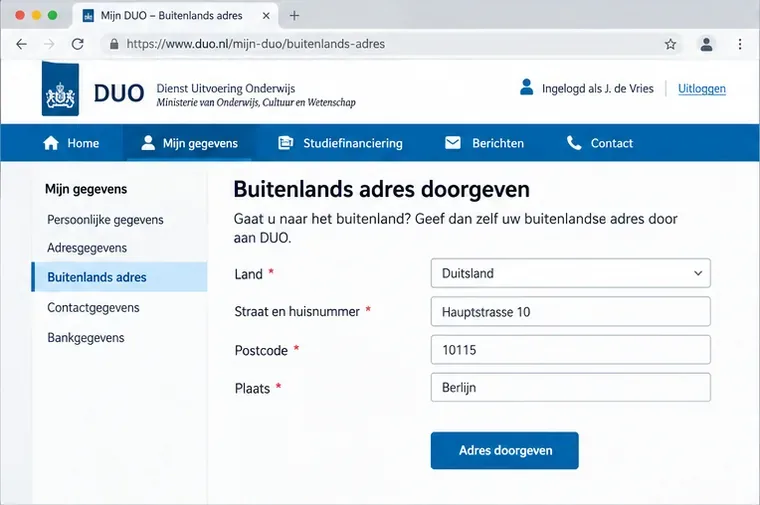The image size is (760, 505).
Task: Click the padlock security icon in the address bar
Action: click(114, 44)
